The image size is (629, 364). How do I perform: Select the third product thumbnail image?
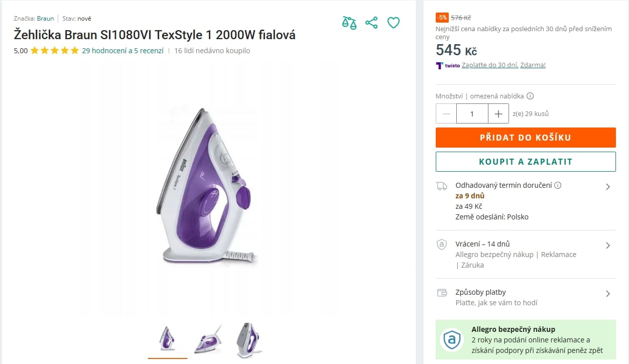tap(249, 340)
